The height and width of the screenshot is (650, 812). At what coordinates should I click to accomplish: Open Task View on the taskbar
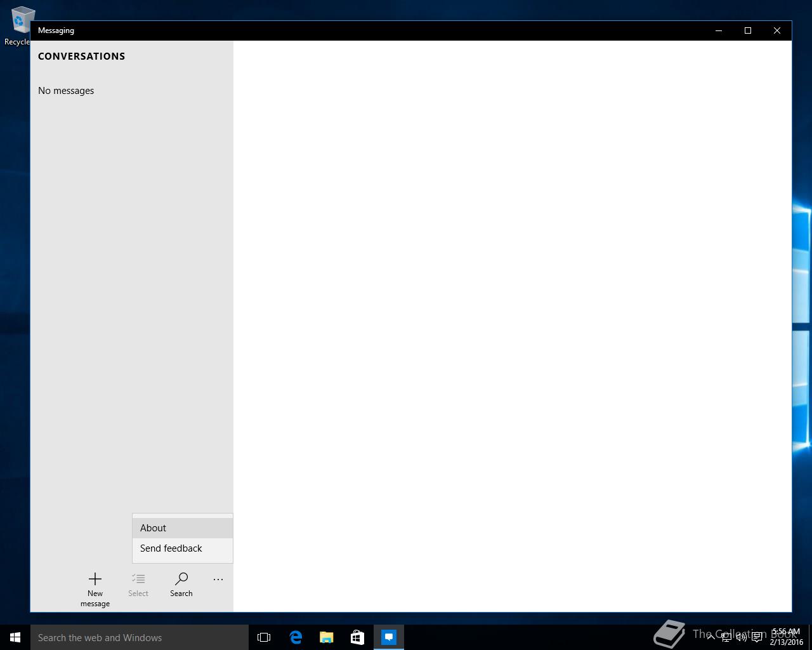click(x=264, y=637)
